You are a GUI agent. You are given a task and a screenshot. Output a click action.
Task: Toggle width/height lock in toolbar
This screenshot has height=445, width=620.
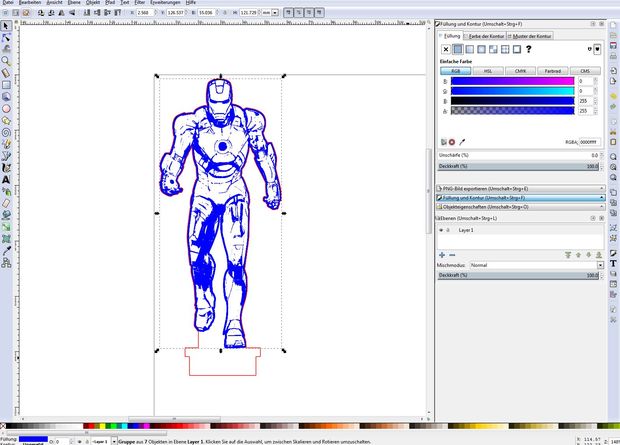pyautogui.click(x=225, y=13)
